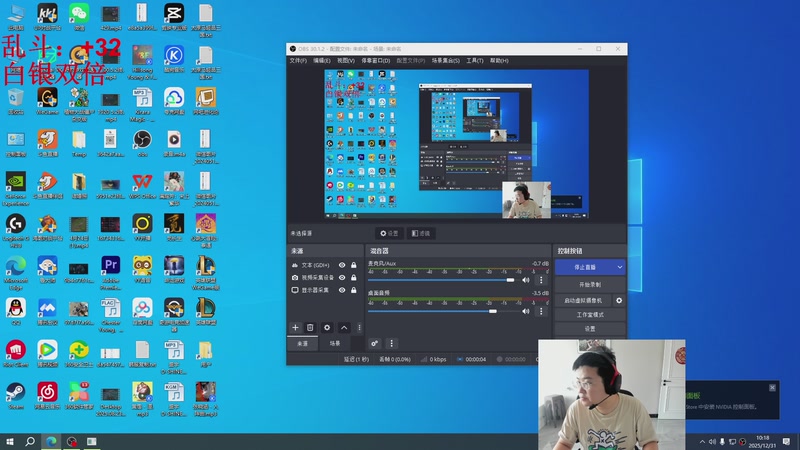Unlock the 显示器采集 source

[354, 290]
